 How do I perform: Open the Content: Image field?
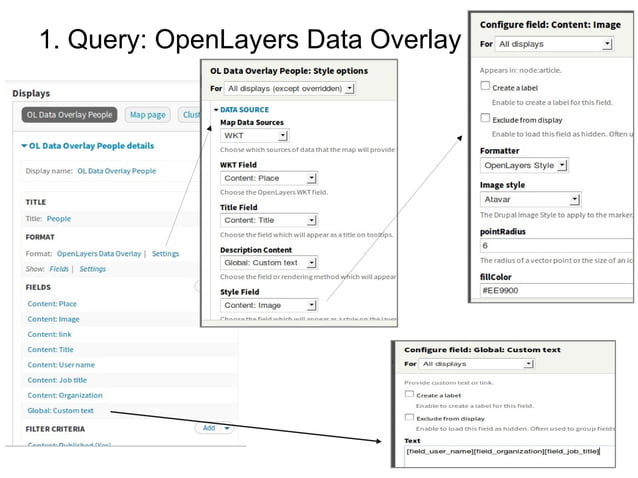point(53,319)
